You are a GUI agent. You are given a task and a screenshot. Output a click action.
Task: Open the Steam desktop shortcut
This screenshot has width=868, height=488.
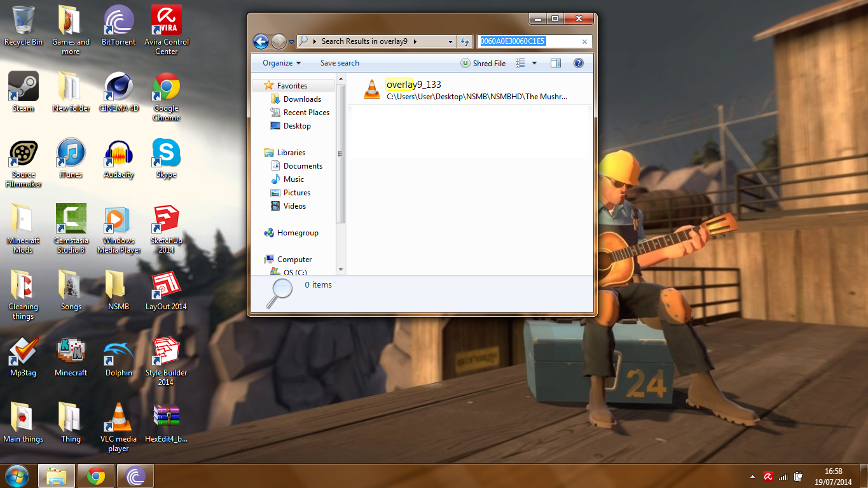24,90
